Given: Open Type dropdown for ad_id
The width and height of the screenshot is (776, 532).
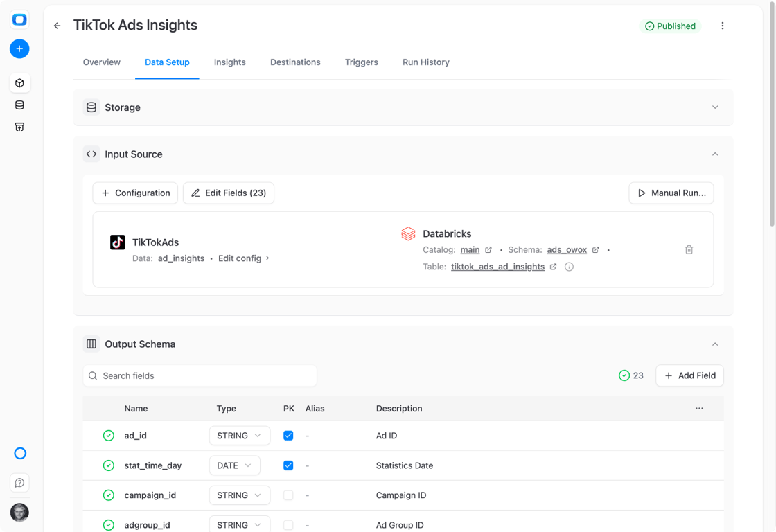Looking at the screenshot, I should pyautogui.click(x=240, y=436).
